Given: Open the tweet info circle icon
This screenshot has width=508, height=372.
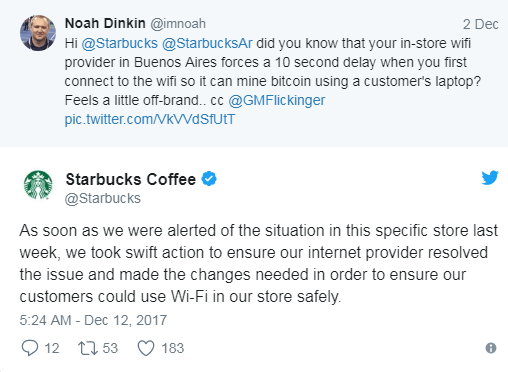Looking at the screenshot, I should tap(491, 348).
